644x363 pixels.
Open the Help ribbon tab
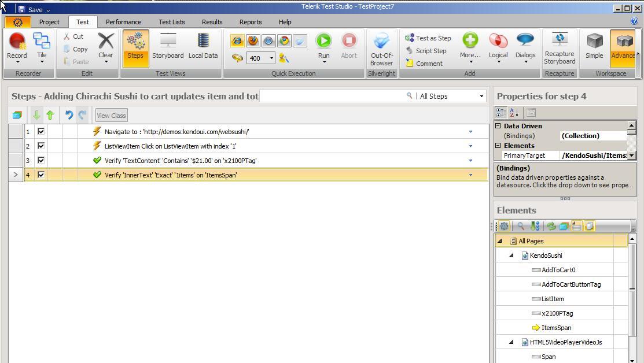click(285, 22)
